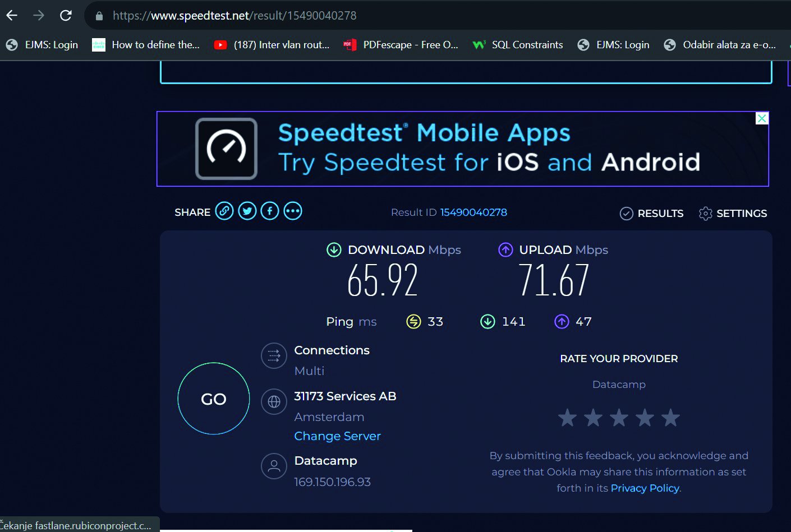
Task: Click the browser forward arrow
Action: [x=39, y=15]
